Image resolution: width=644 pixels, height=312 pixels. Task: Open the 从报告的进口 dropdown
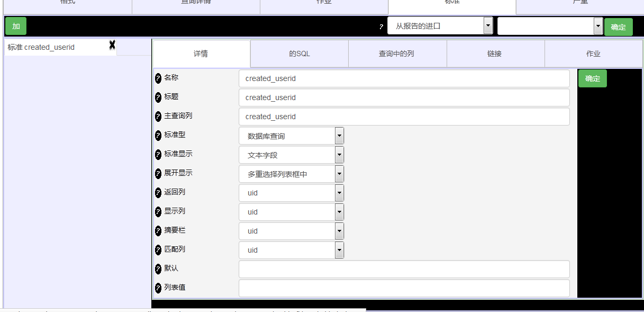[x=440, y=25]
